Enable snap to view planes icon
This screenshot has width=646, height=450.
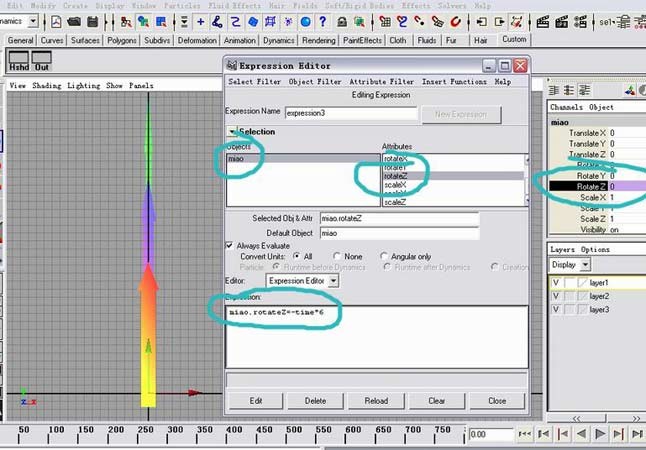438,21
